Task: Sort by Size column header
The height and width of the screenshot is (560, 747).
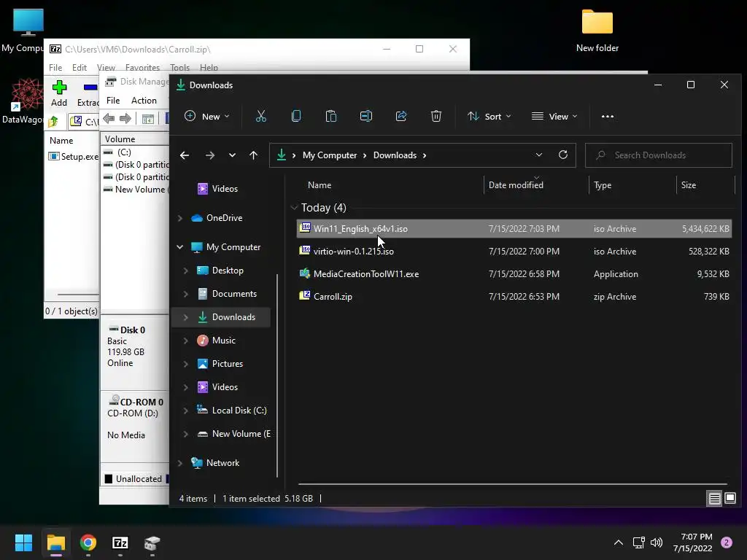Action: (689, 185)
